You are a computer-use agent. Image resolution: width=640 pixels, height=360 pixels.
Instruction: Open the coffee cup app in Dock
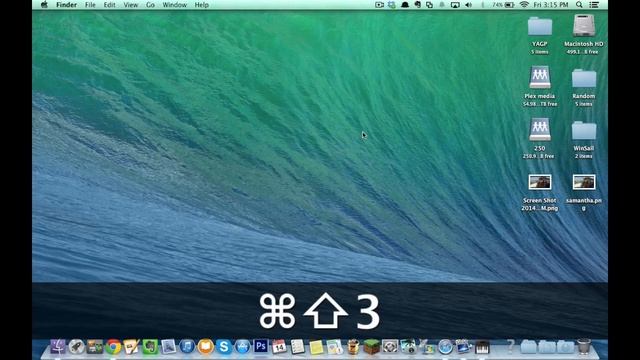(x=353, y=347)
